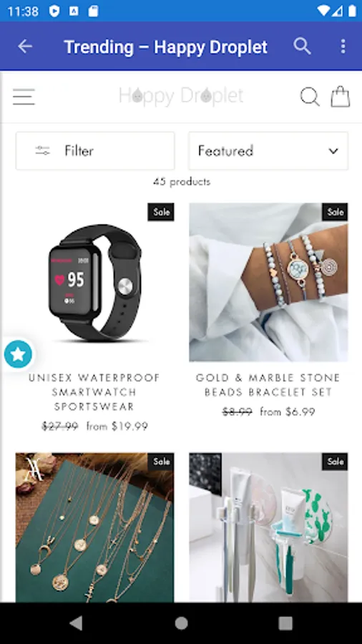The height and width of the screenshot is (644, 362).
Task: Tap the back arrow in app bar
Action: pos(24,47)
